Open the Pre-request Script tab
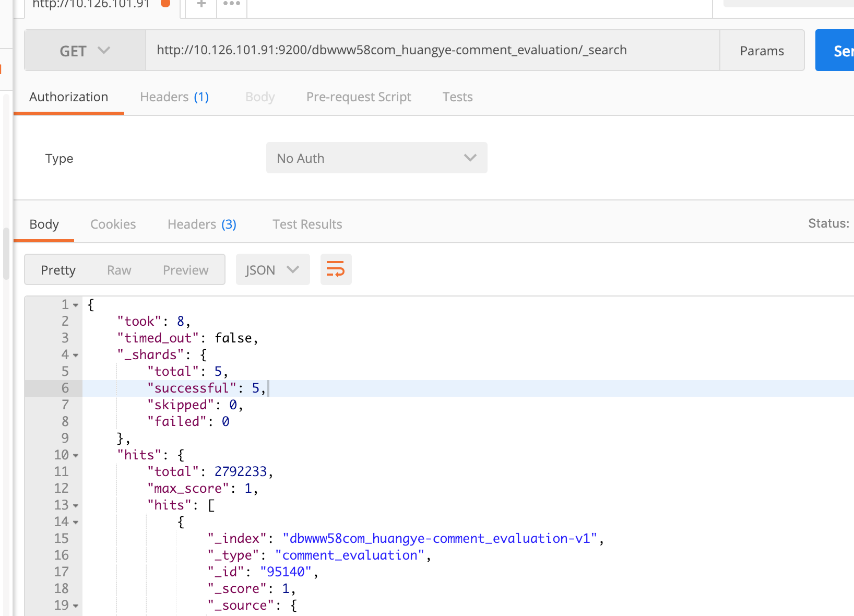Viewport: 854px width, 616px height. coord(359,97)
